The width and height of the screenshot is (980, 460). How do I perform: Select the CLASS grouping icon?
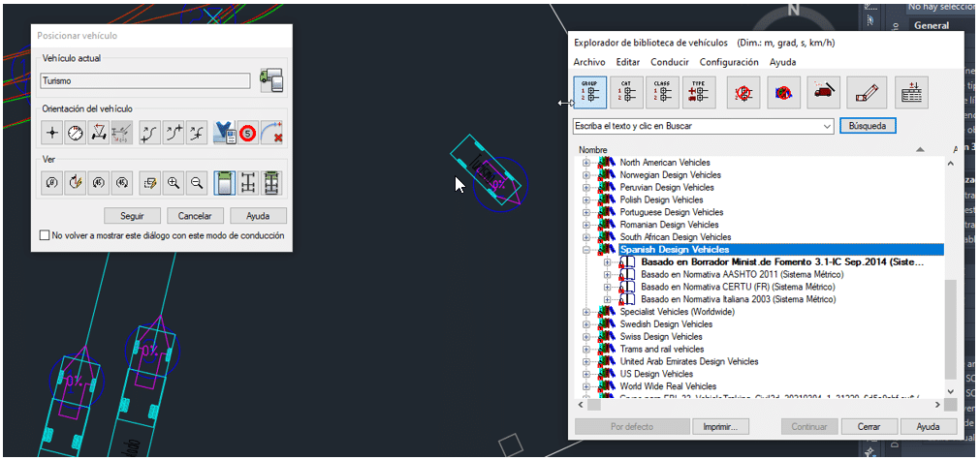pyautogui.click(x=662, y=93)
